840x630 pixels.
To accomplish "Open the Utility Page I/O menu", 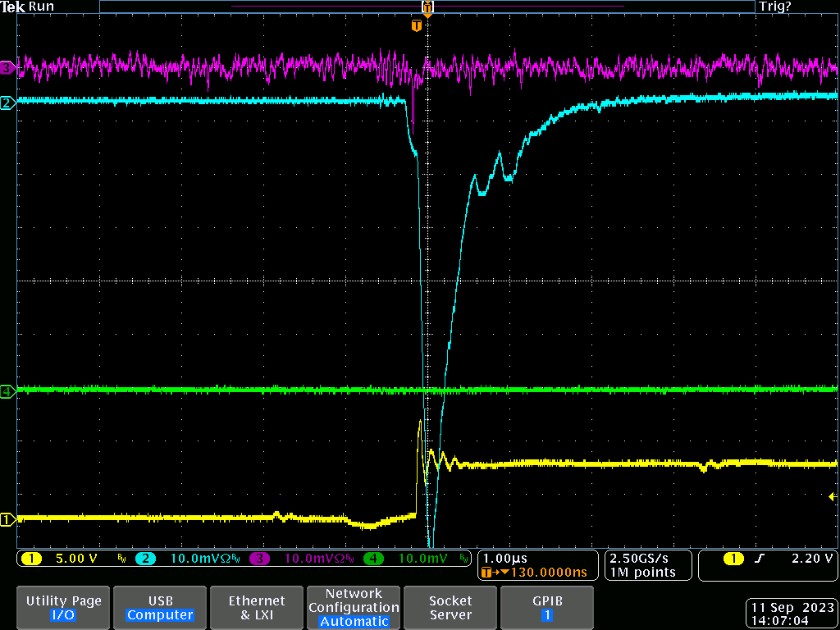I will [63, 608].
